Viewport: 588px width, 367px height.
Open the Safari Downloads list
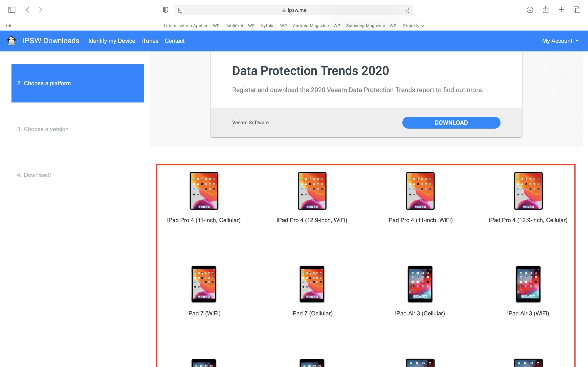(x=530, y=10)
